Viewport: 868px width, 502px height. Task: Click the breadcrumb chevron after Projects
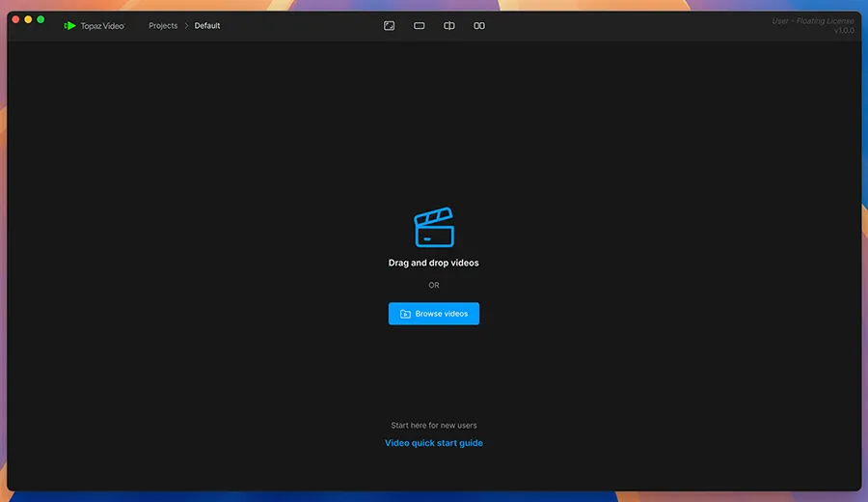[x=186, y=26]
